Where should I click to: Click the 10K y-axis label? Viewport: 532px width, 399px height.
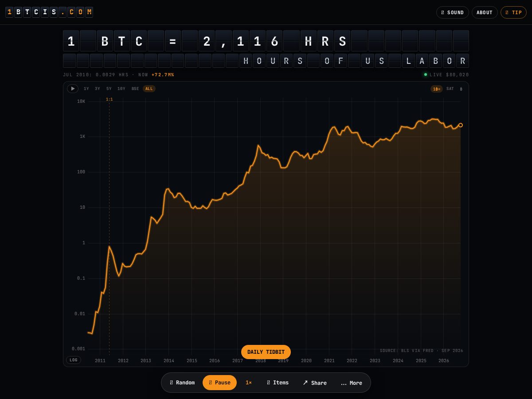pos(81,102)
